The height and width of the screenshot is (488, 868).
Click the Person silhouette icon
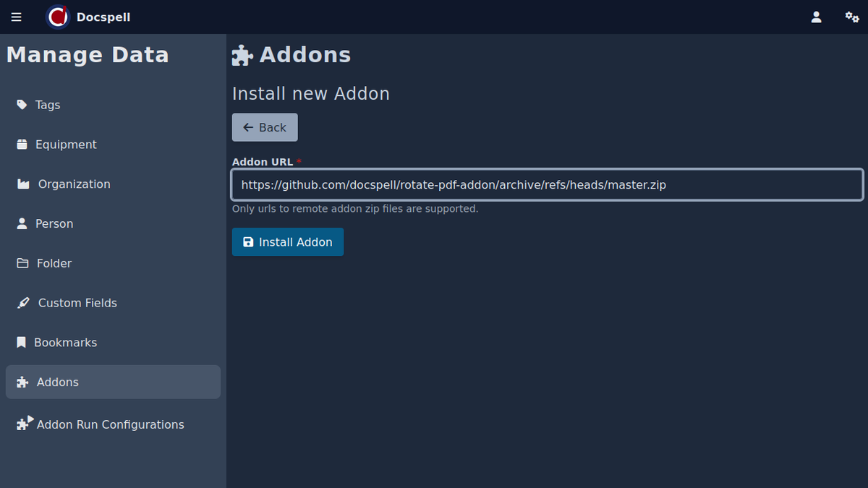coord(22,224)
